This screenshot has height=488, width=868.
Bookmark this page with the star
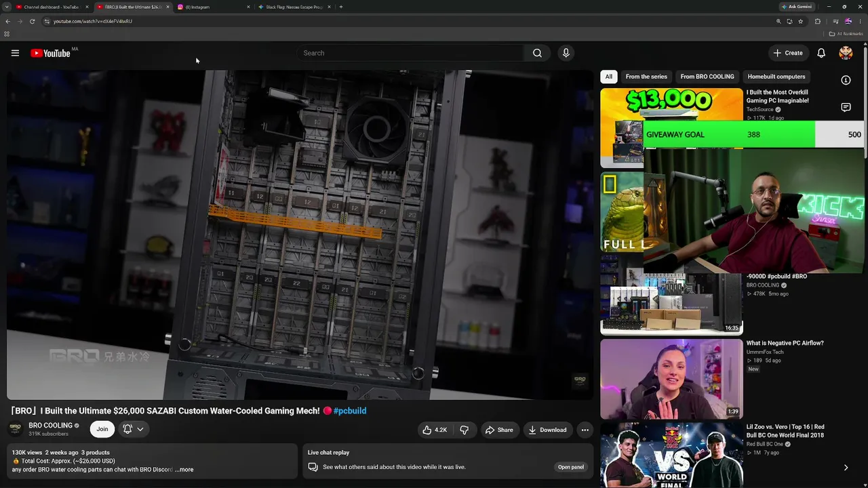tap(800, 21)
